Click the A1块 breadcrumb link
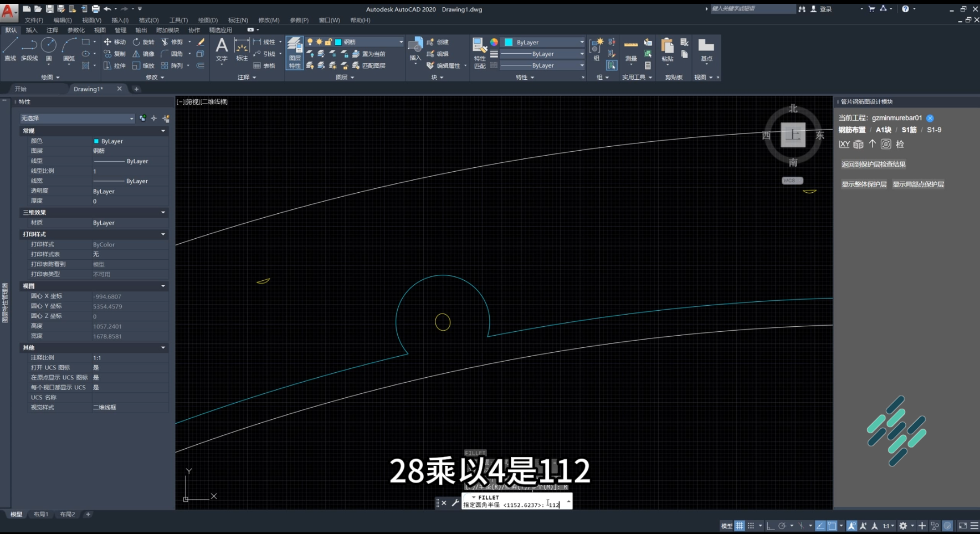Viewport: 980px width, 534px height. click(x=884, y=130)
